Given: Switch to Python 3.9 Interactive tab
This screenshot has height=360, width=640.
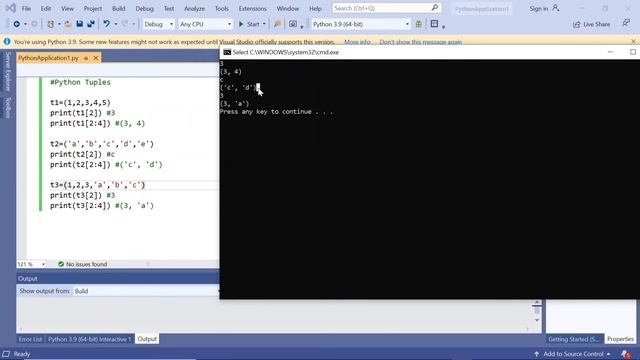Looking at the screenshot, I should pyautogui.click(x=89, y=339).
